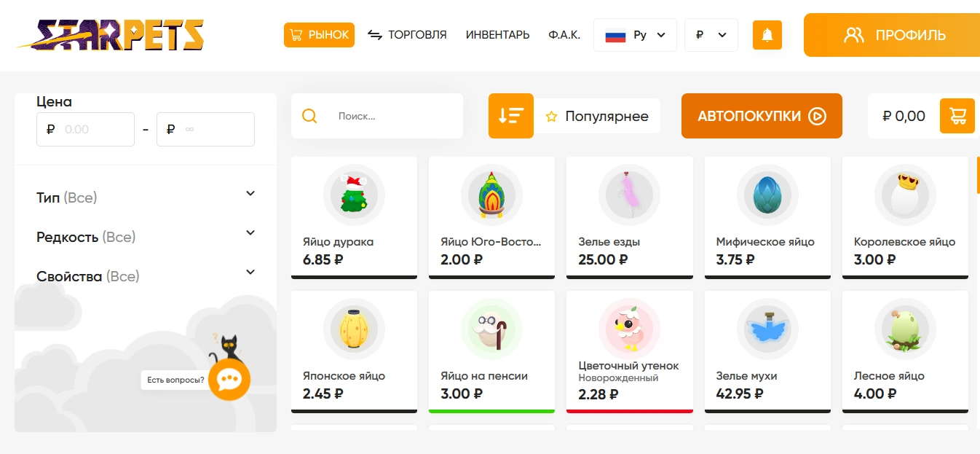The image size is (980, 454).
Task: Click the minimum price input field
Action: 85,130
